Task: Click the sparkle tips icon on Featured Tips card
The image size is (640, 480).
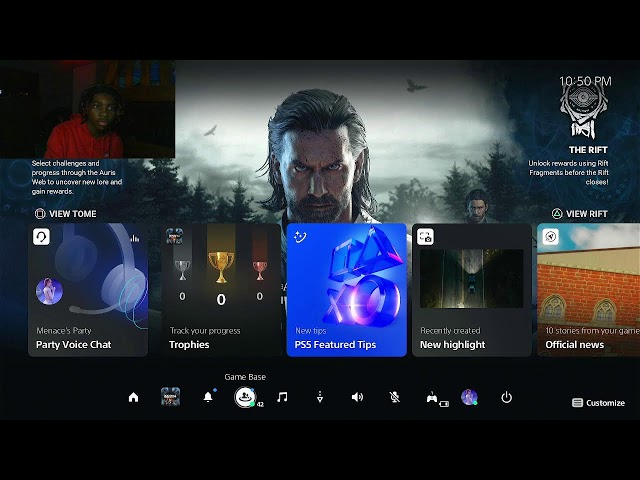Action: [x=300, y=237]
